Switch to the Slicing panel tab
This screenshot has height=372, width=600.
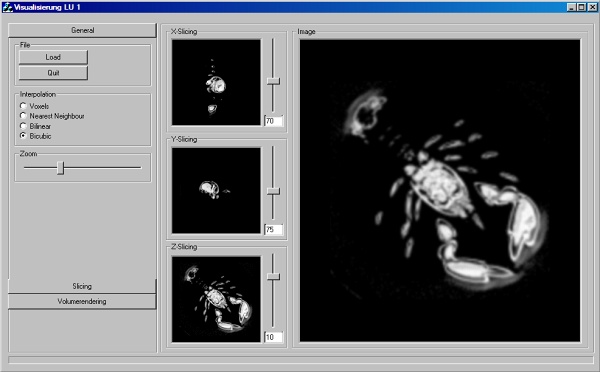tap(82, 286)
